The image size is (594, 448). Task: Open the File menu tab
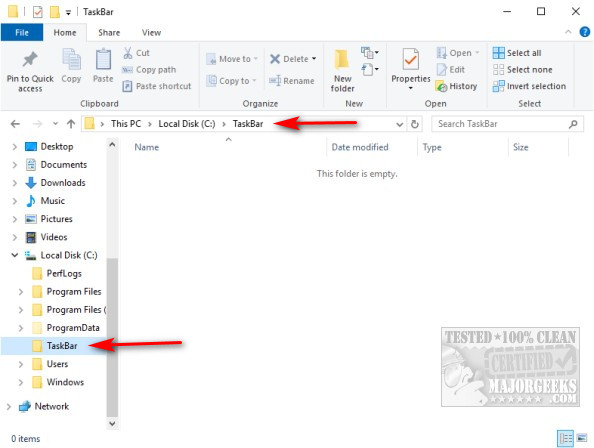click(22, 33)
